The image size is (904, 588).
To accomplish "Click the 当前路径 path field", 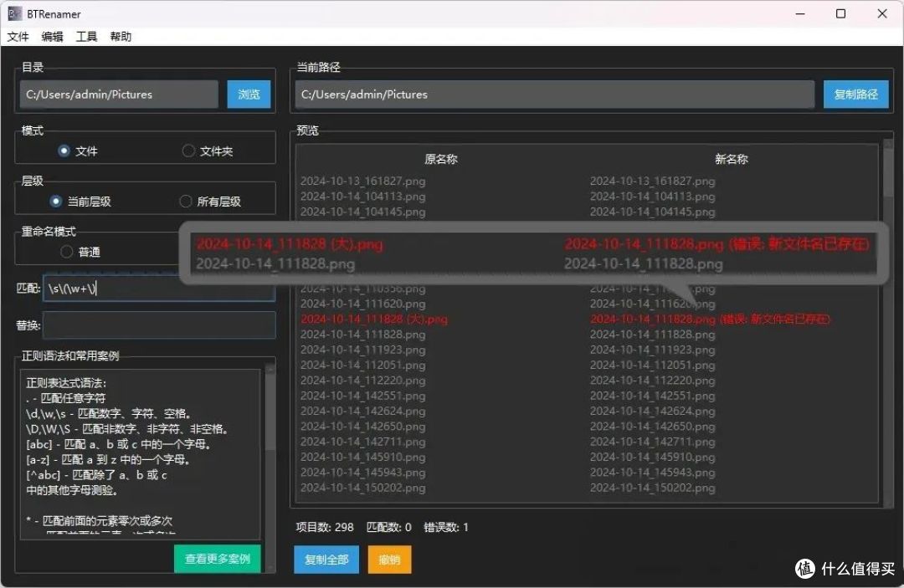I will [555, 95].
